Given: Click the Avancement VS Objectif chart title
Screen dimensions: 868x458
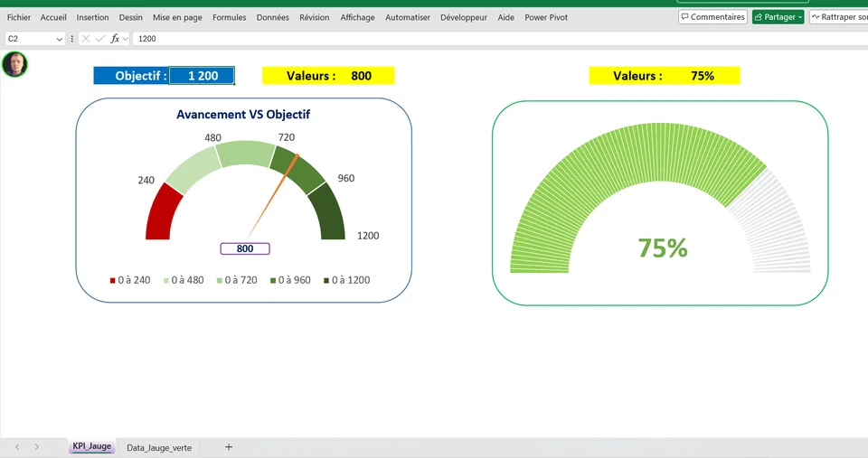Looking at the screenshot, I should point(243,115).
